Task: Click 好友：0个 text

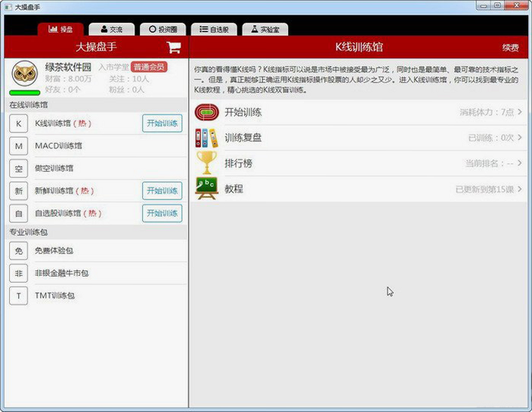Action: click(x=63, y=90)
